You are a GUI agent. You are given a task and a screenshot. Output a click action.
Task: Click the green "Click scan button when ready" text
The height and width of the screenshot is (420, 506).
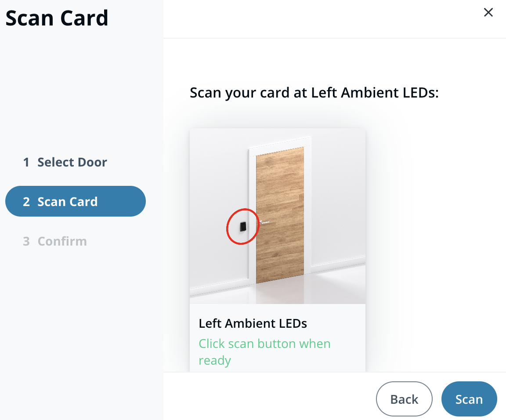pos(264,352)
